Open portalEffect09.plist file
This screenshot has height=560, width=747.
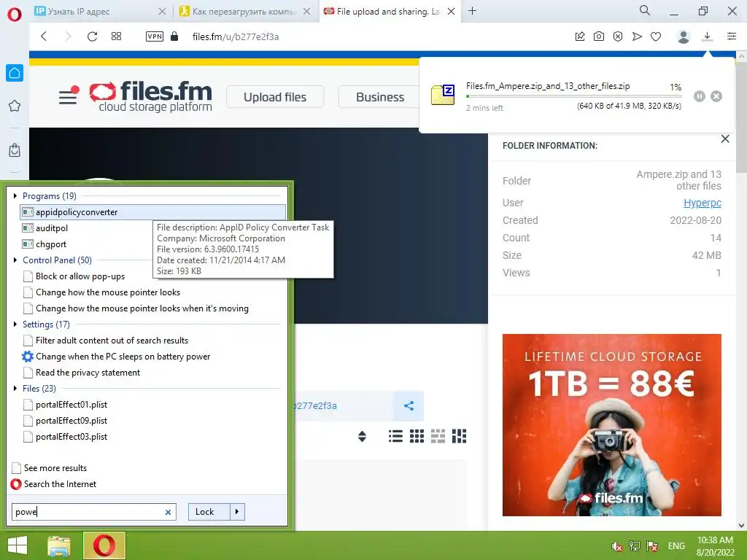71,421
